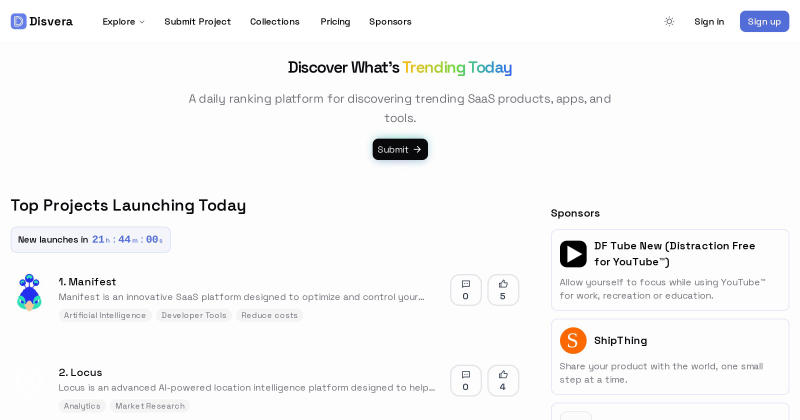800x420 pixels.
Task: Click the Manifest peacock logo thumbnail
Action: click(x=29, y=292)
